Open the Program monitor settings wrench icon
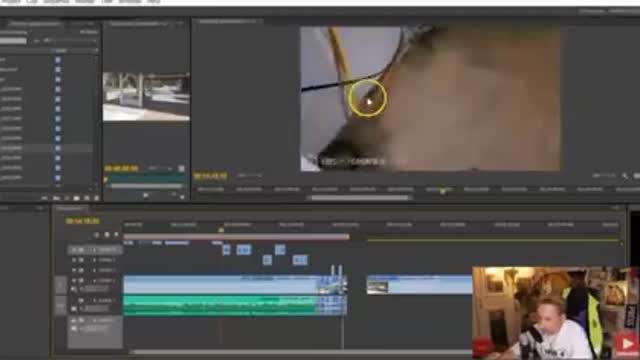The height and width of the screenshot is (360, 640). coord(625,176)
